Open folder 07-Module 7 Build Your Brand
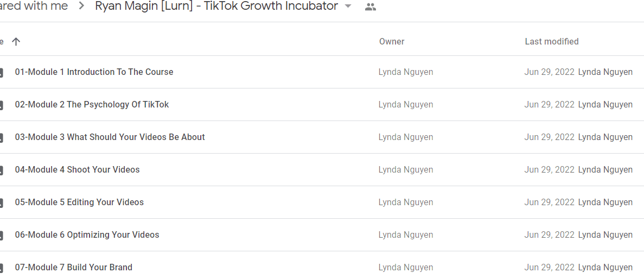 pos(74,267)
